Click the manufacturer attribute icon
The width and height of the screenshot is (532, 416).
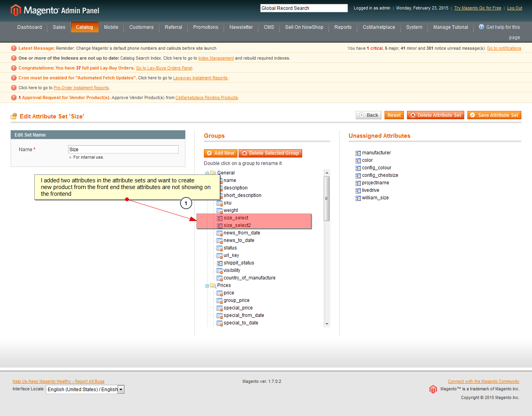click(358, 153)
